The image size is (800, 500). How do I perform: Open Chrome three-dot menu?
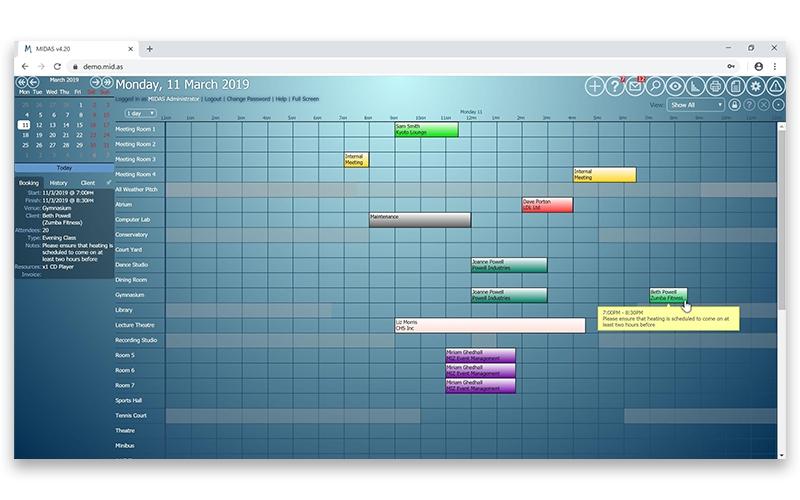coord(774,66)
